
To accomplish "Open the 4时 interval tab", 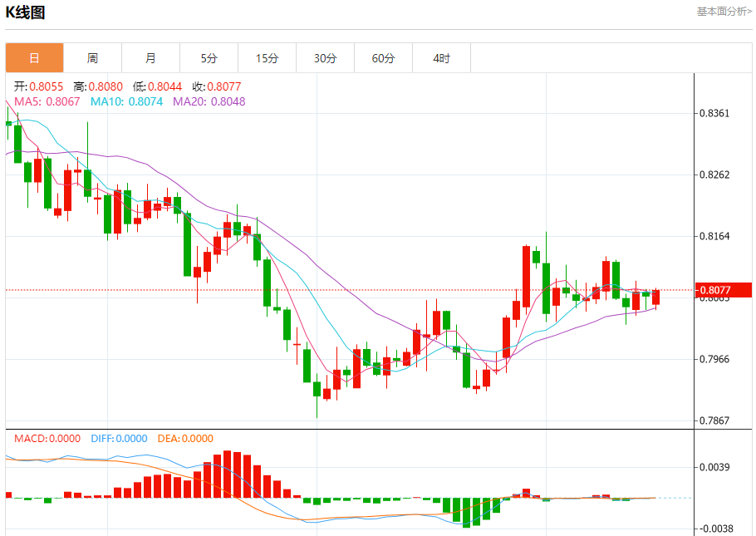I will coord(442,58).
